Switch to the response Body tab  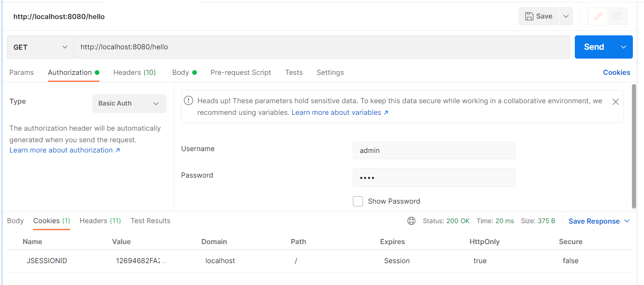[15, 221]
